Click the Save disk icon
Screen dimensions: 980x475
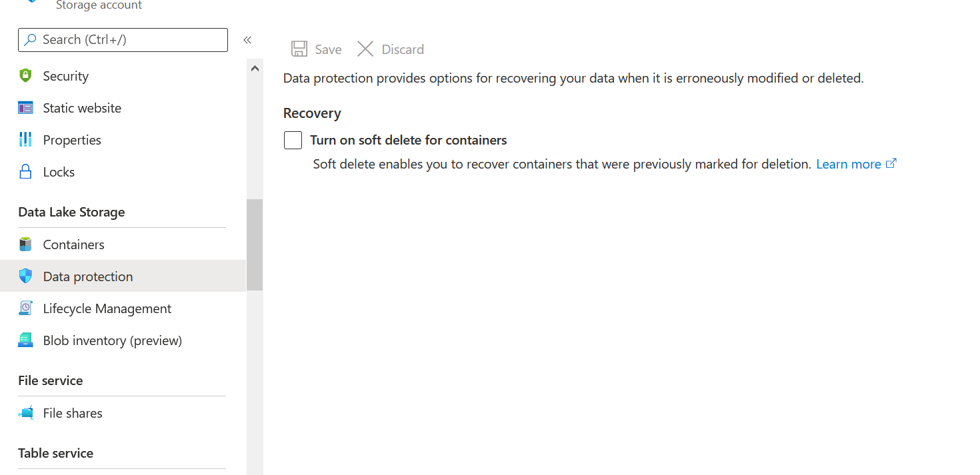click(298, 48)
